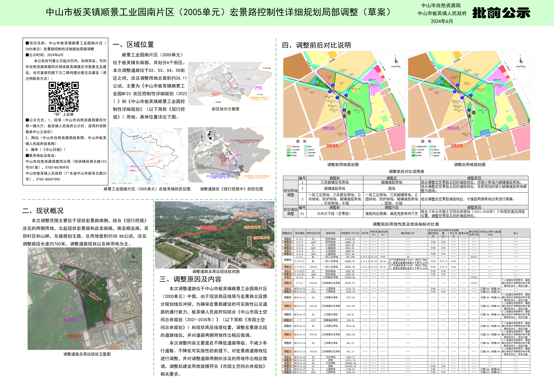Viewport: 554px width, 392px height.
Task: Click the 现状高压塔 label beside 顺业路 on aerial photo
Action: [262, 238]
